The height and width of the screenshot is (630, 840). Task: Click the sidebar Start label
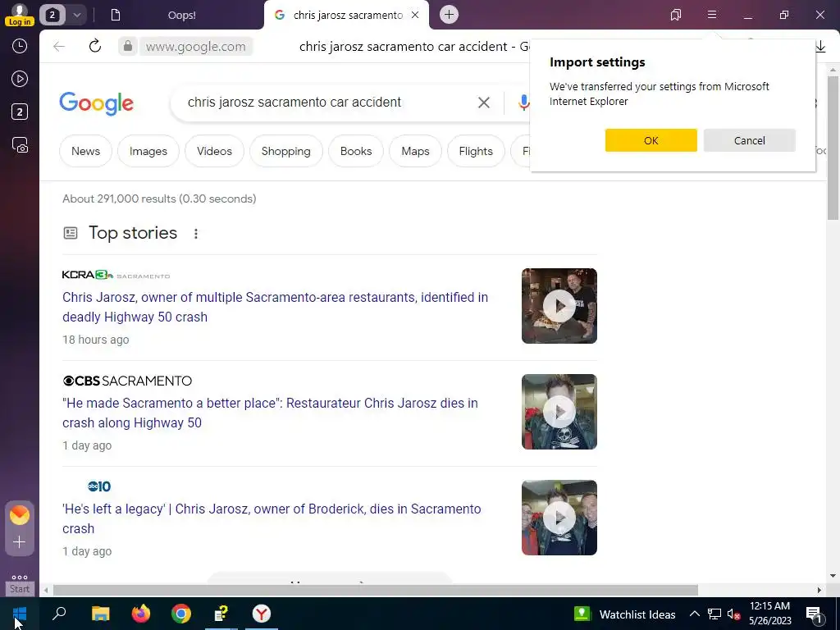tap(20, 589)
